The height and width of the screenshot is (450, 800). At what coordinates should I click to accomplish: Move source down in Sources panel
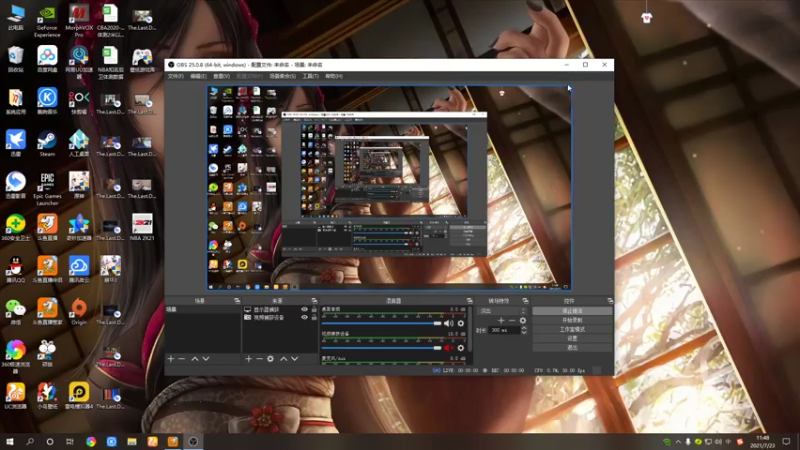(294, 359)
